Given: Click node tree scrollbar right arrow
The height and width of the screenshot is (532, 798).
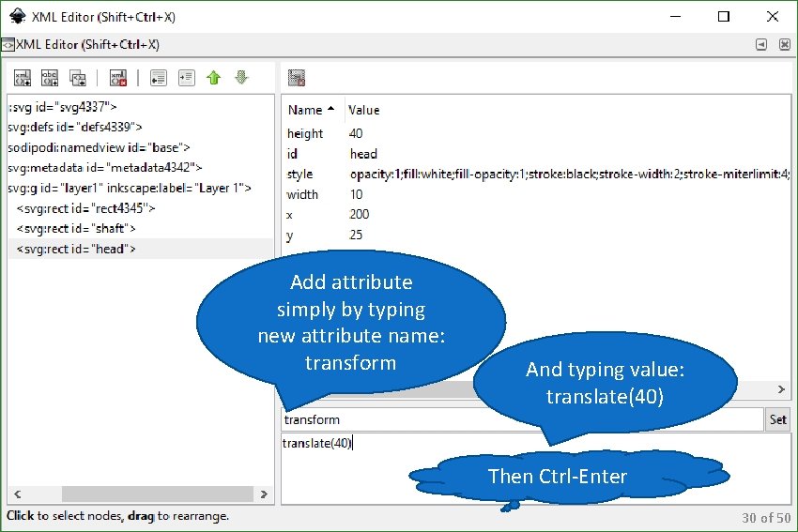Looking at the screenshot, I should [264, 494].
